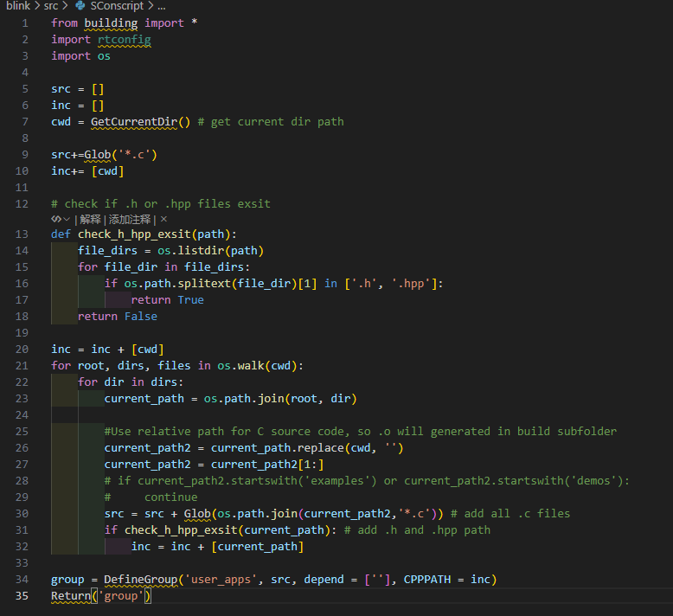Click the Return call on line 35

tap(71, 595)
